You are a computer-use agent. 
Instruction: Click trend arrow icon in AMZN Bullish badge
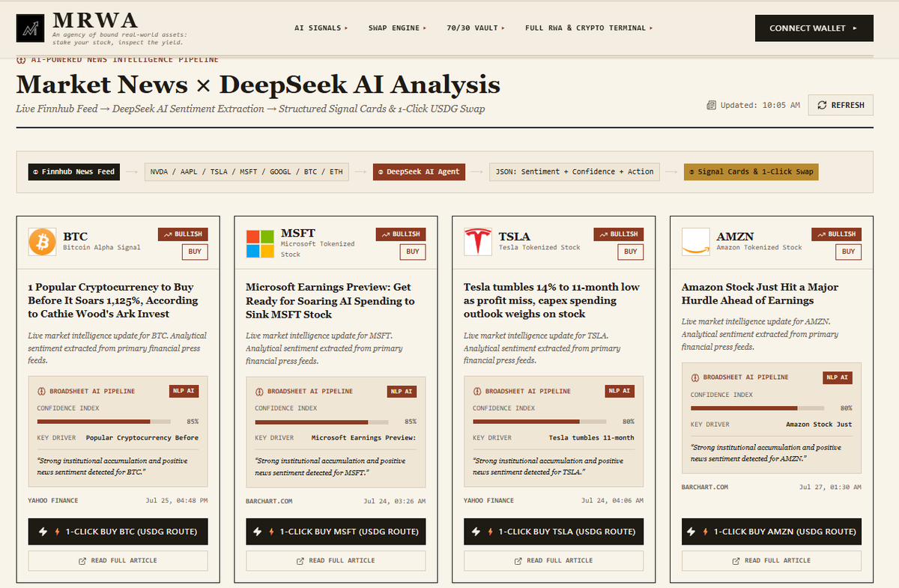click(x=821, y=234)
